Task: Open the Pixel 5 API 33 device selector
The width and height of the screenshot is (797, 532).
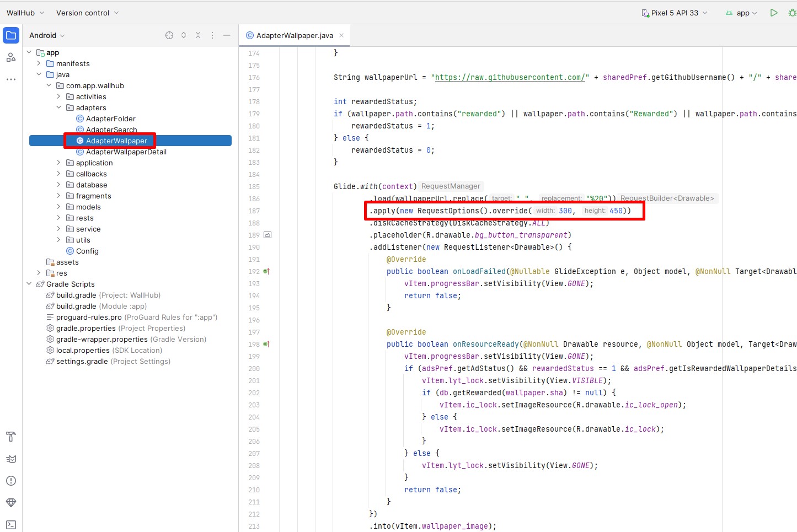Action: pyautogui.click(x=675, y=13)
